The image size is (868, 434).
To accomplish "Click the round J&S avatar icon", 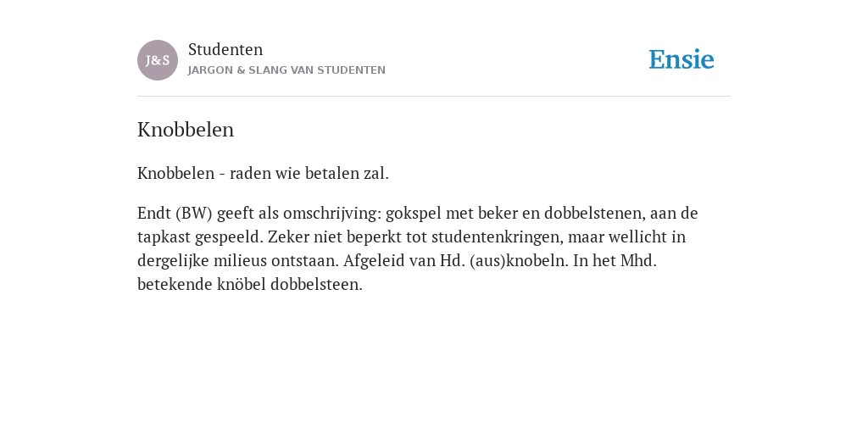I will [158, 60].
